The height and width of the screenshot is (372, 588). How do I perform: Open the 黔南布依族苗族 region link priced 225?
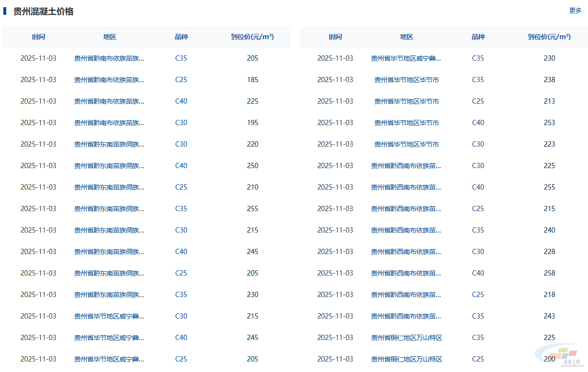pos(109,101)
